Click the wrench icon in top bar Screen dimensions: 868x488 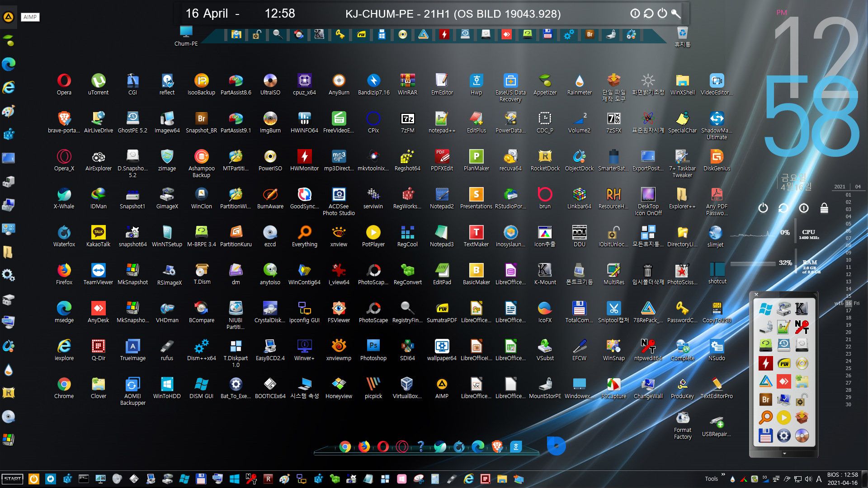click(676, 13)
